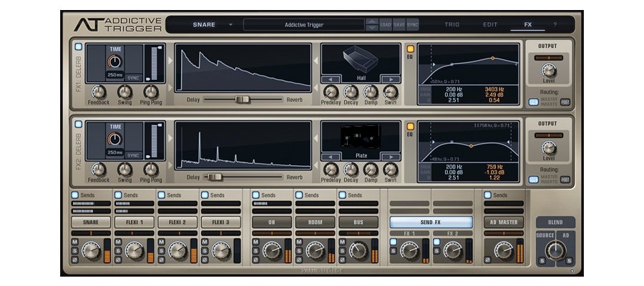Switch to the EDIT tab

click(490, 25)
